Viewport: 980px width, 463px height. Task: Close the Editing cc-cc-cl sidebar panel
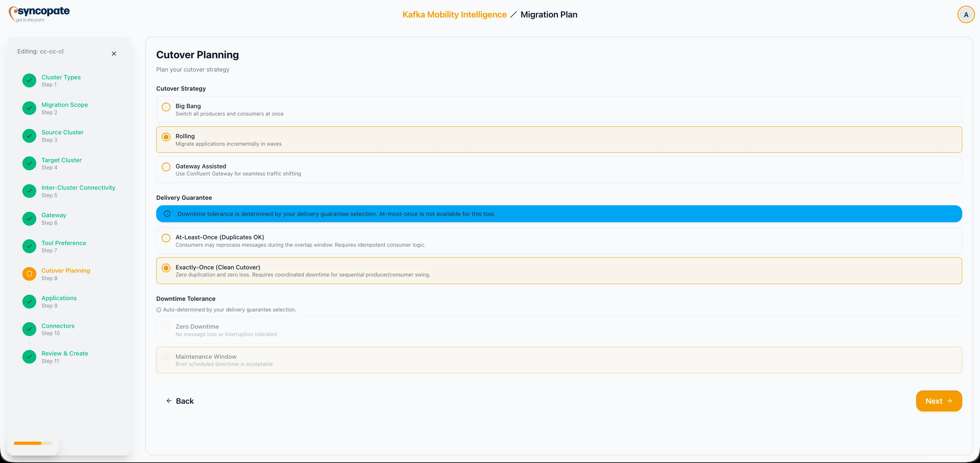114,54
